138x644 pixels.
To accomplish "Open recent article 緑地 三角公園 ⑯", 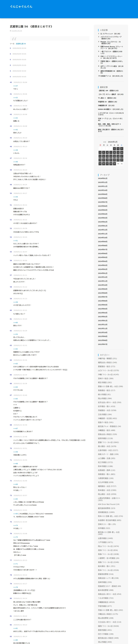I will [111, 131].
